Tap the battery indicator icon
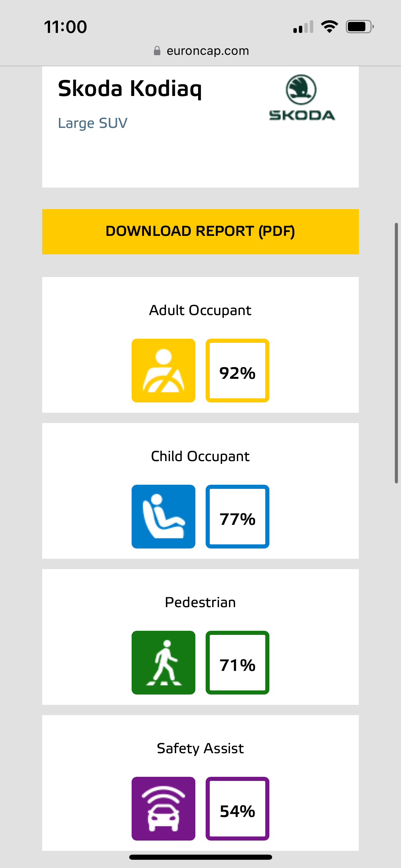 coord(359,26)
